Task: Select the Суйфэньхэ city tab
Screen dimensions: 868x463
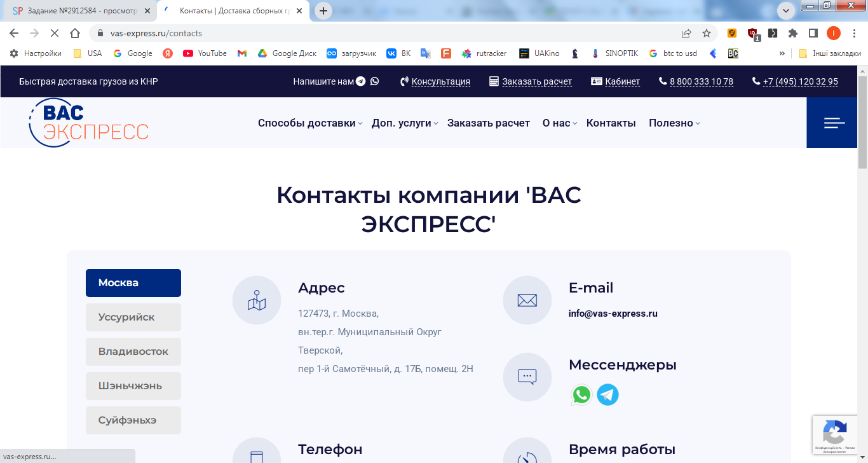Action: (133, 420)
